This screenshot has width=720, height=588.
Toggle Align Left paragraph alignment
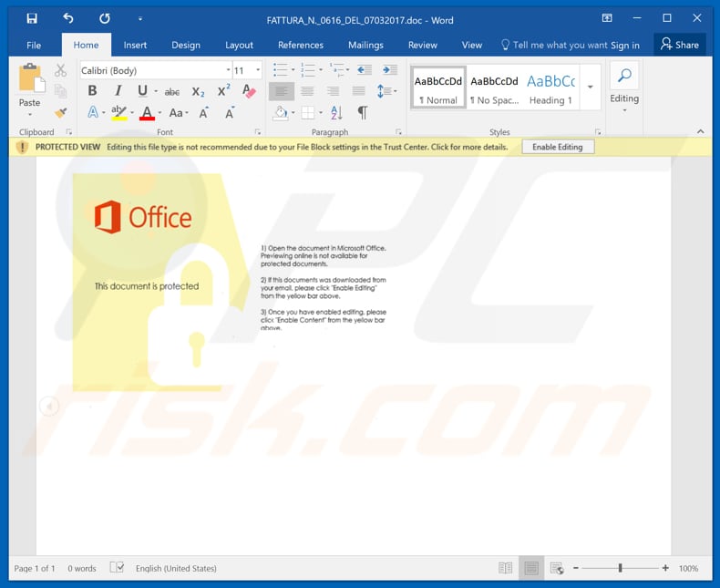coord(282,91)
